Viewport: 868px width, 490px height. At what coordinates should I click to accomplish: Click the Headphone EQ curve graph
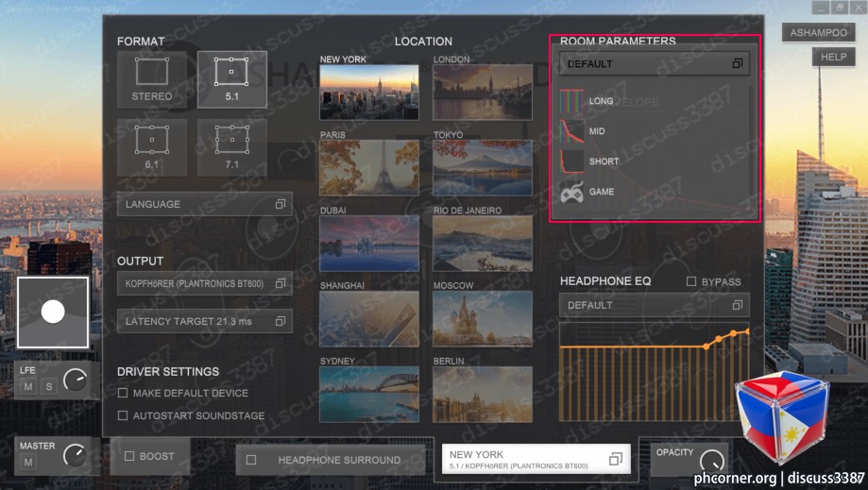coord(655,372)
